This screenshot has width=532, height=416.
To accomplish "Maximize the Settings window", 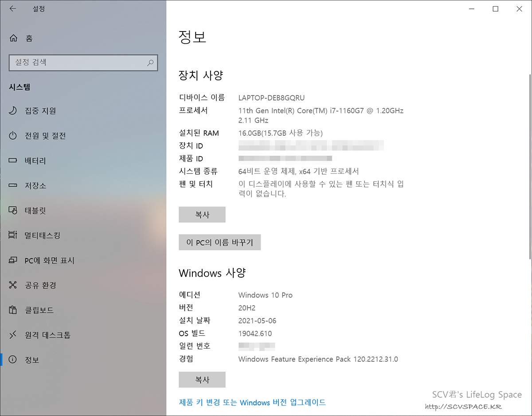I will point(496,9).
